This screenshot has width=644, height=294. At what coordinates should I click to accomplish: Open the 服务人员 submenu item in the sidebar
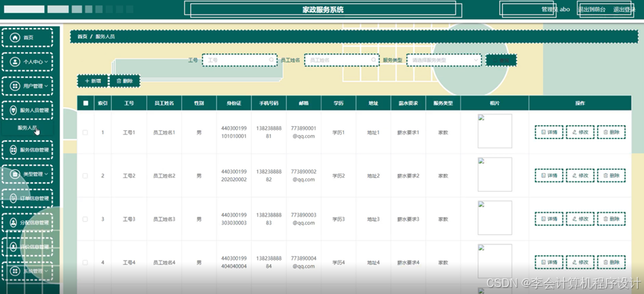point(27,128)
